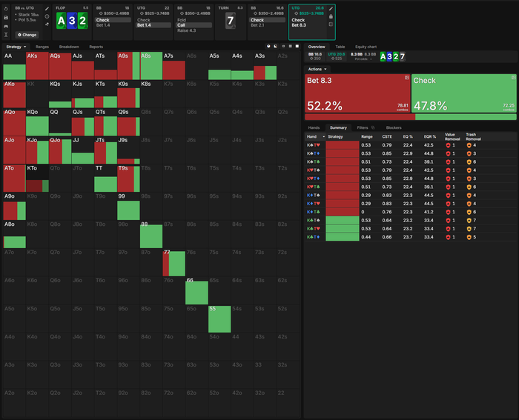519x420 pixels.
Task: Open the Actions dropdown
Action: 317,69
